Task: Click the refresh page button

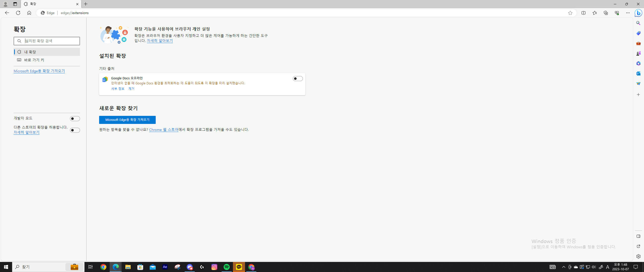Action: (18, 13)
